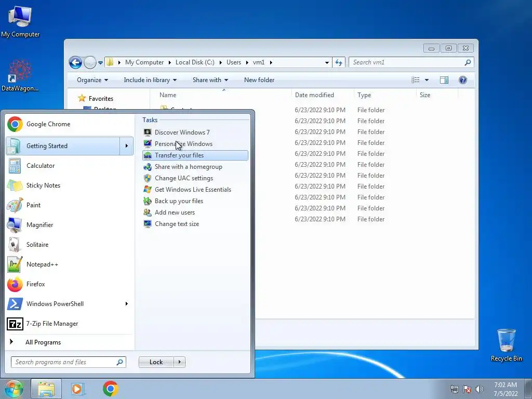Click the New folder button
Screen dimensions: 532x399
pyautogui.click(x=259, y=80)
